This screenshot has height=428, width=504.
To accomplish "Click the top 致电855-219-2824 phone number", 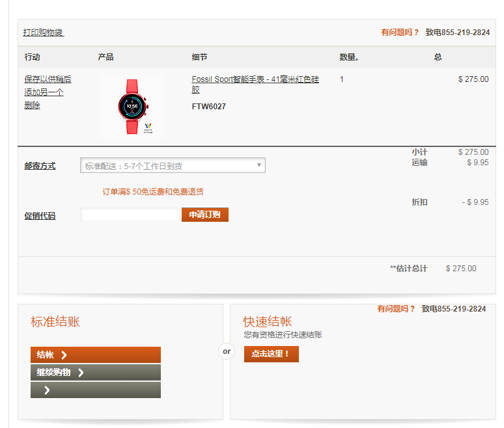I will point(458,33).
